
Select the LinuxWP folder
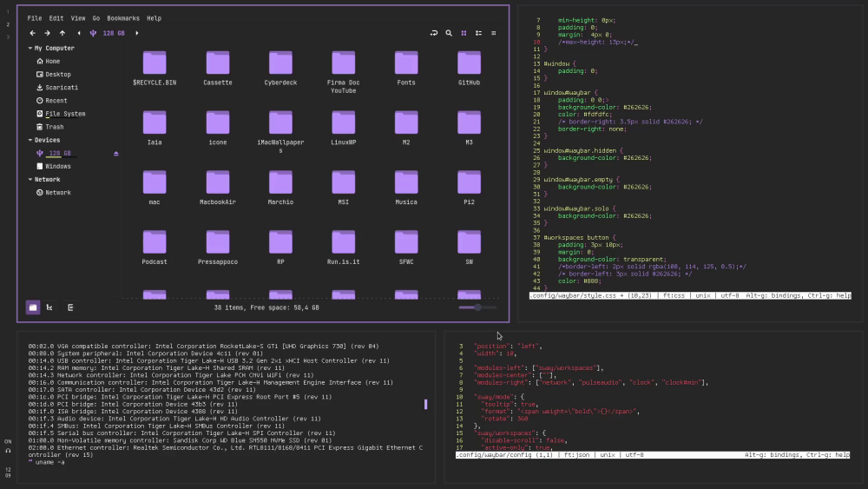click(343, 129)
